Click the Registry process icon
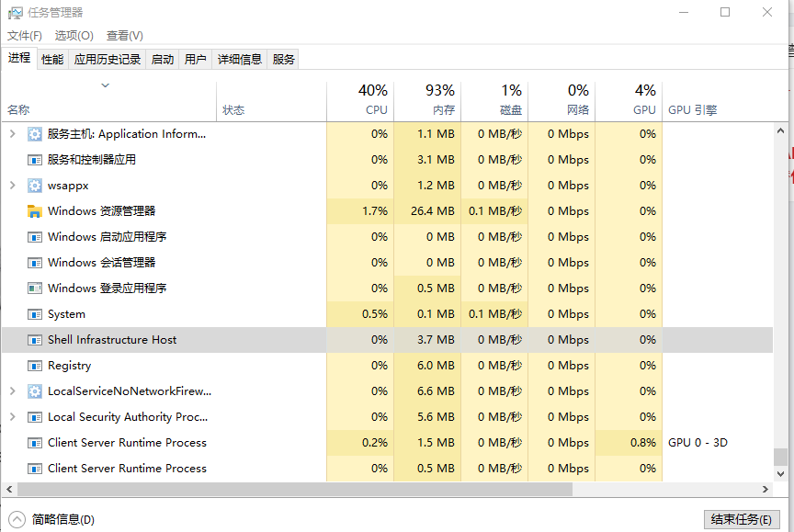794x532 pixels. (35, 365)
